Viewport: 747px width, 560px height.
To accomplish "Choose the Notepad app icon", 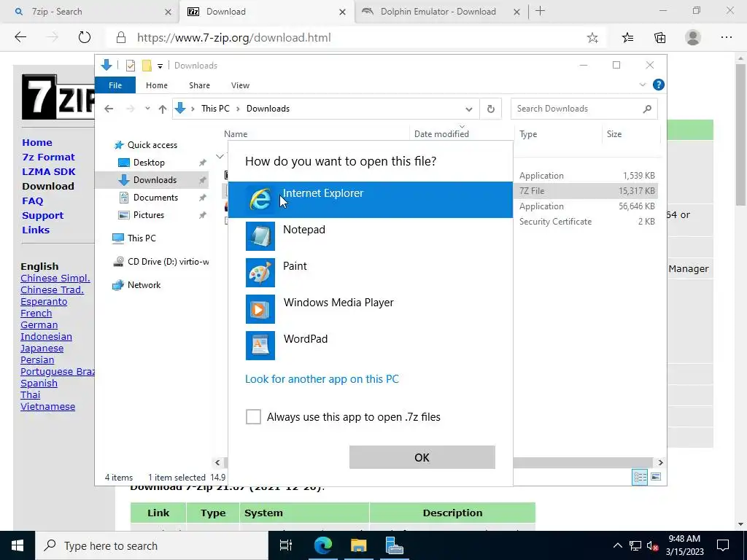I will (x=260, y=236).
